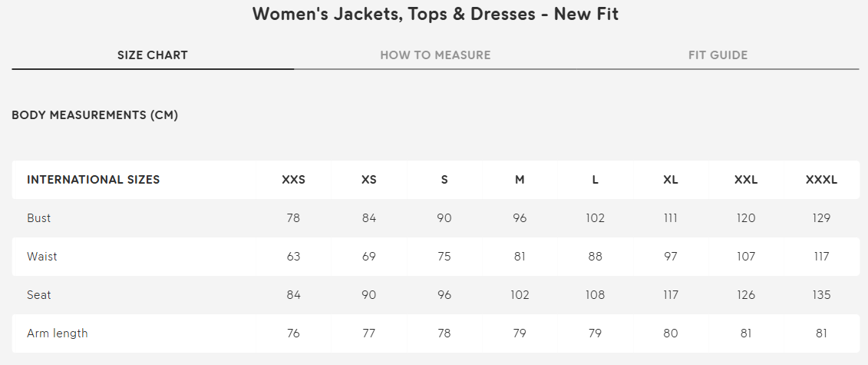Click the Arm length row label
Image resolution: width=868 pixels, height=365 pixels.
(x=58, y=333)
